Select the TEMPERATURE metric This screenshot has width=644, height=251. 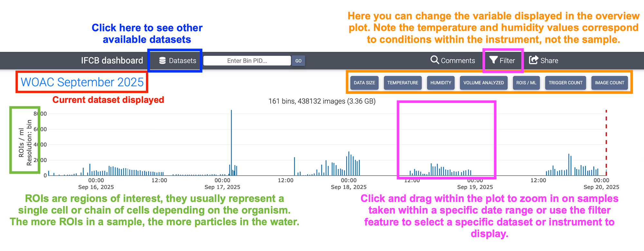[x=402, y=83]
